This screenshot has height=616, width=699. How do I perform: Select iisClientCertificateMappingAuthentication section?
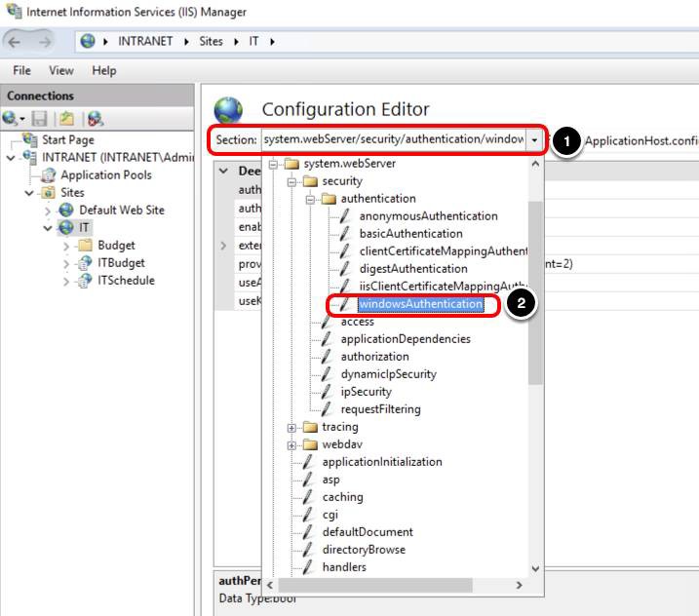[444, 287]
